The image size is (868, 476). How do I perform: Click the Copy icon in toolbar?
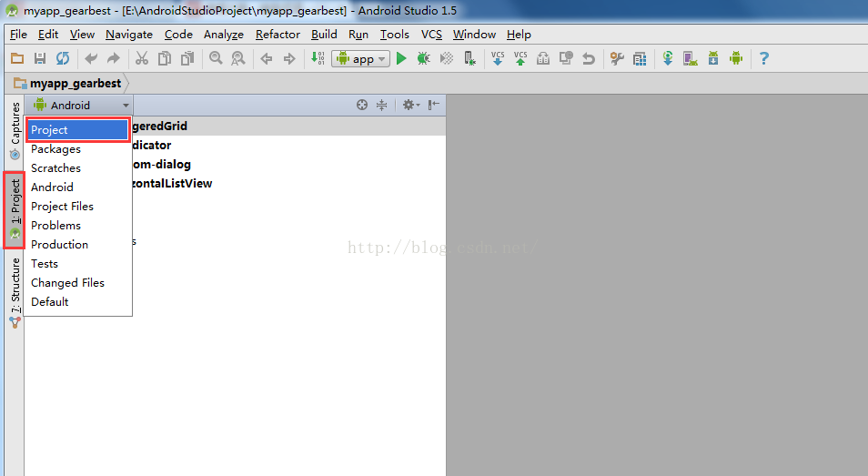[165, 58]
